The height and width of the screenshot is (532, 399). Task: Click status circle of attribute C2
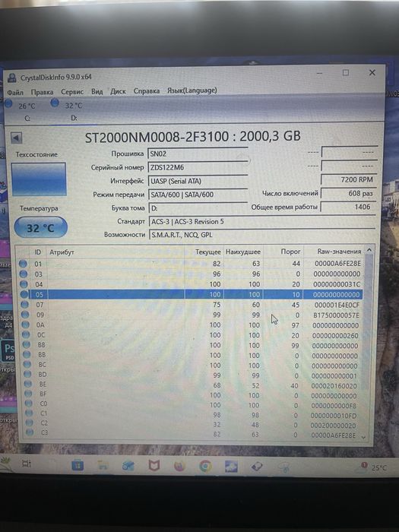(30, 423)
